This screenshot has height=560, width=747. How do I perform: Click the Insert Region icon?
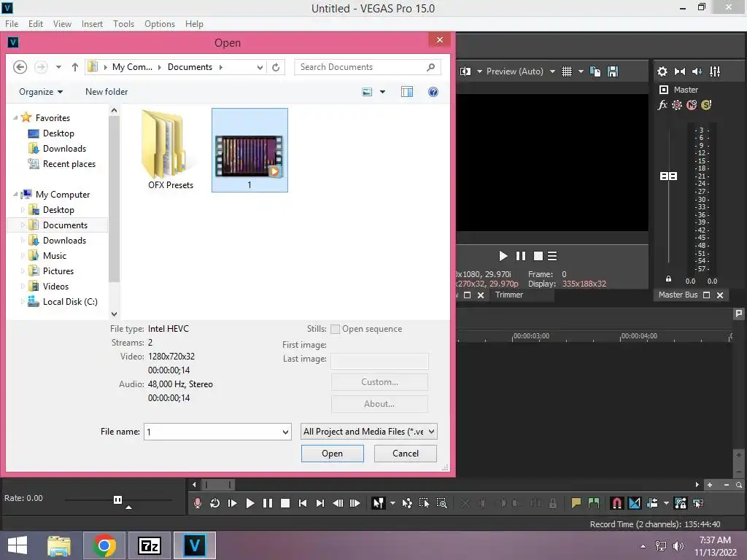tap(594, 503)
